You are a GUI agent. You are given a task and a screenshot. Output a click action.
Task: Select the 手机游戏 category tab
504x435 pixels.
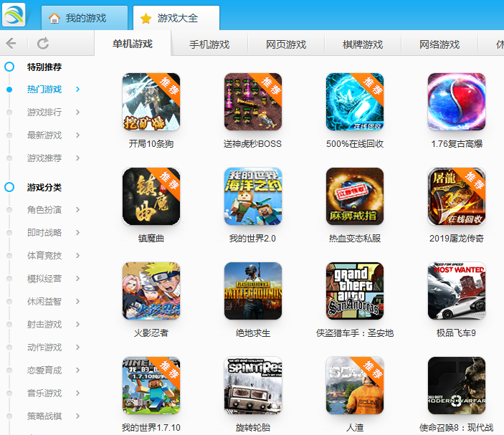click(x=209, y=44)
